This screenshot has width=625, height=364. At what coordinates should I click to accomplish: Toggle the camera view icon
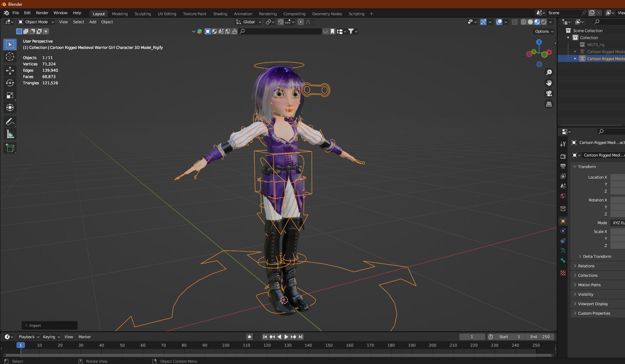(x=549, y=94)
